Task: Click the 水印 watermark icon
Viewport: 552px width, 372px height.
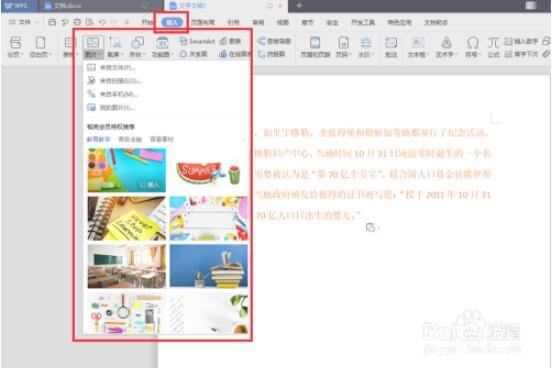Action: pyautogui.click(x=366, y=43)
